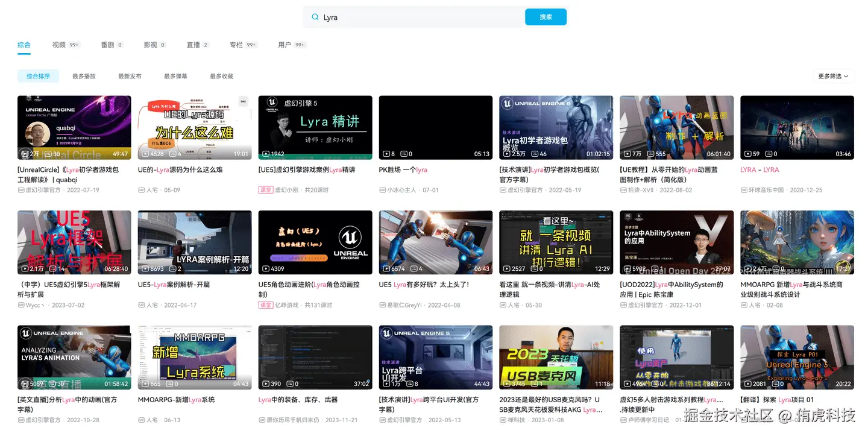Open 2023 USB麦克风 video thumbnail
Viewport: 868px width, 436px height.
(556, 358)
